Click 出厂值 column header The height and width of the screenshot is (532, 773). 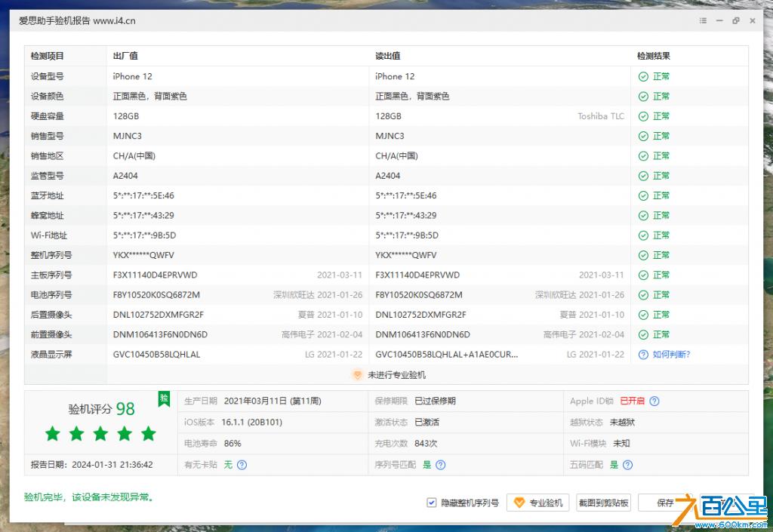pos(125,56)
